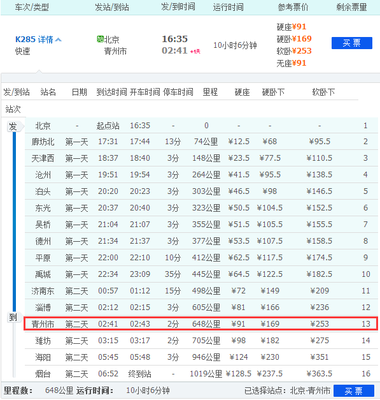Click the 运行时间 column header
Image resolution: width=380 pixels, height=400 pixels.
[228, 7]
